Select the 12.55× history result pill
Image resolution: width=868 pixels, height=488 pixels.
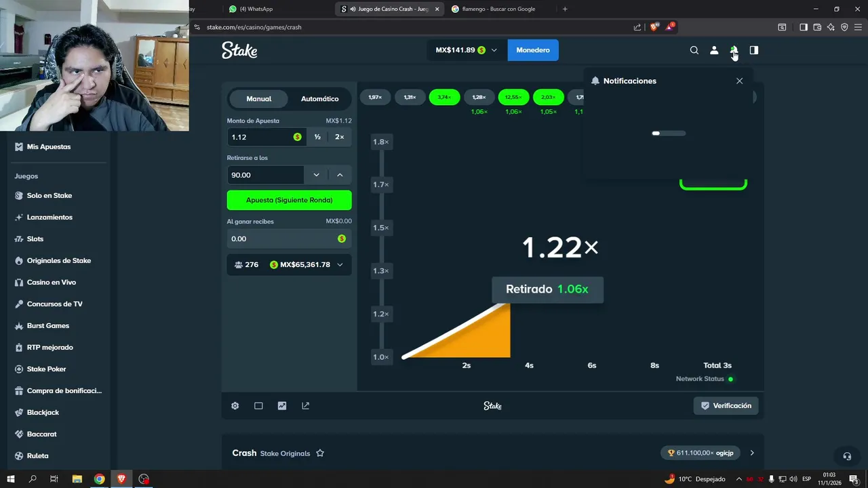[x=513, y=97]
